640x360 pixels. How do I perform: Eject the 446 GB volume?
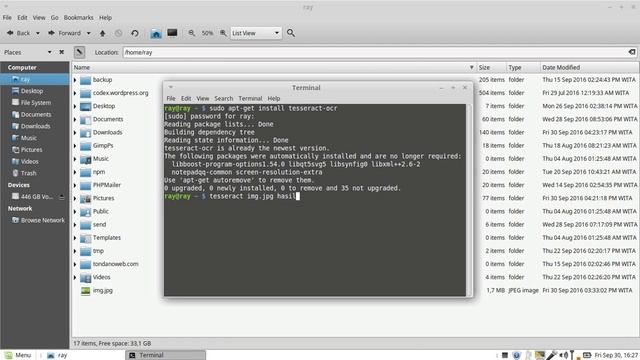[x=62, y=197]
